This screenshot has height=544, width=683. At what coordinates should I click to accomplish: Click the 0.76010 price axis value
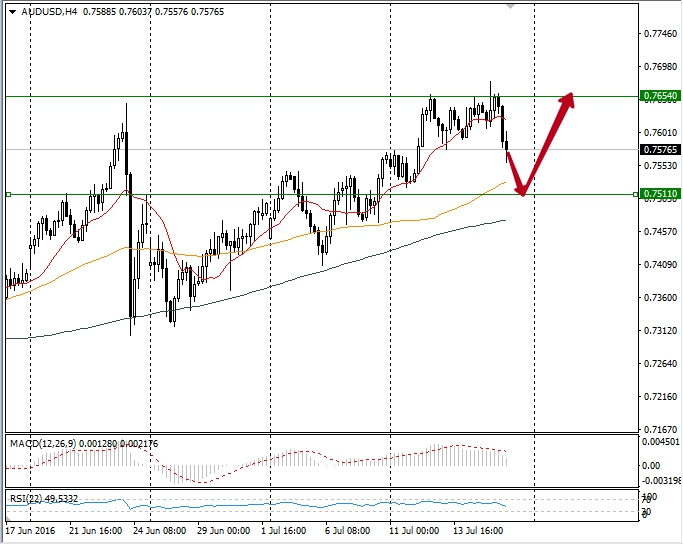(661, 132)
